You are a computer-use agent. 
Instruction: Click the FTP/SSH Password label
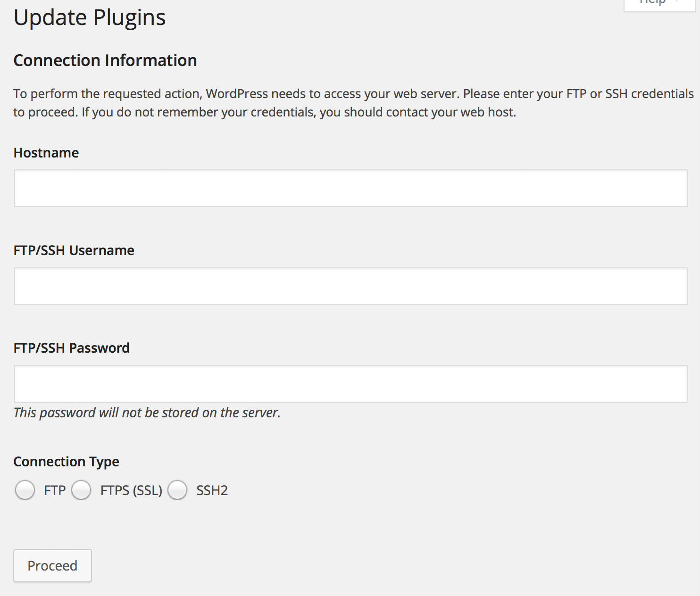71,348
